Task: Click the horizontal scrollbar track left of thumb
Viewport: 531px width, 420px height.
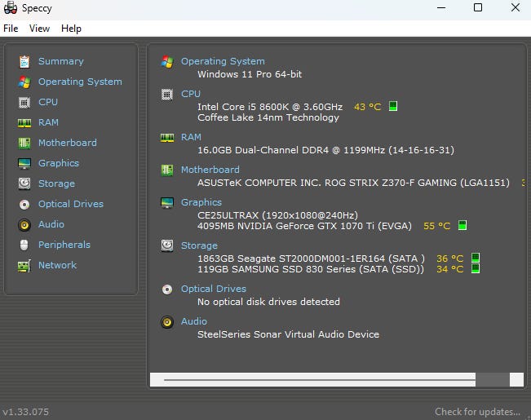Action: coord(320,380)
